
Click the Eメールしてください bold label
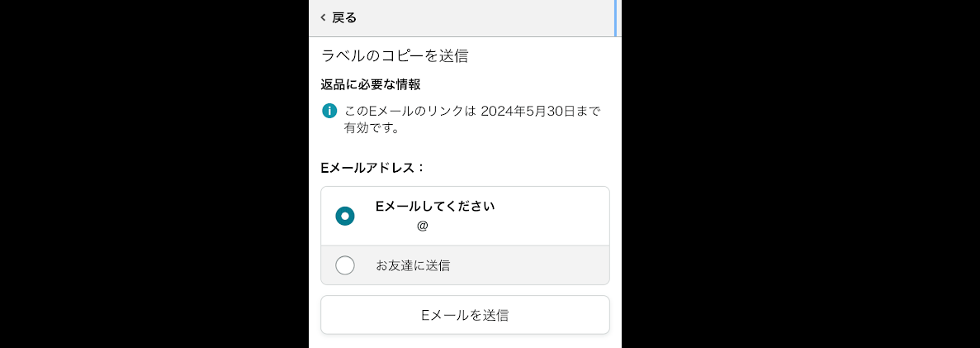435,206
